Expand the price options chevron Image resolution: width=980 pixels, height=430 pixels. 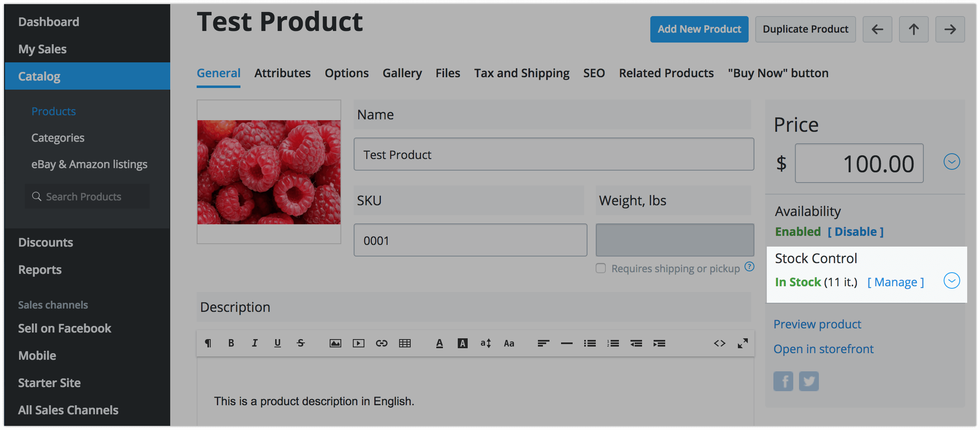951,162
